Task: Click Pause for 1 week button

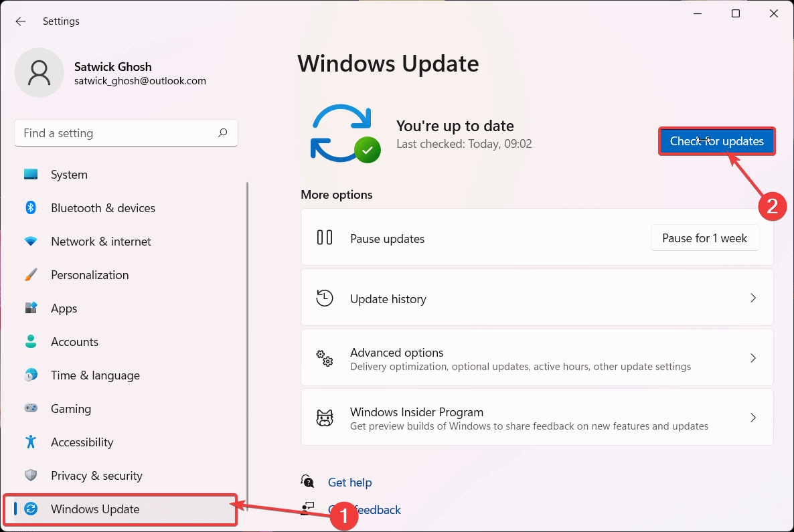Action: click(704, 238)
